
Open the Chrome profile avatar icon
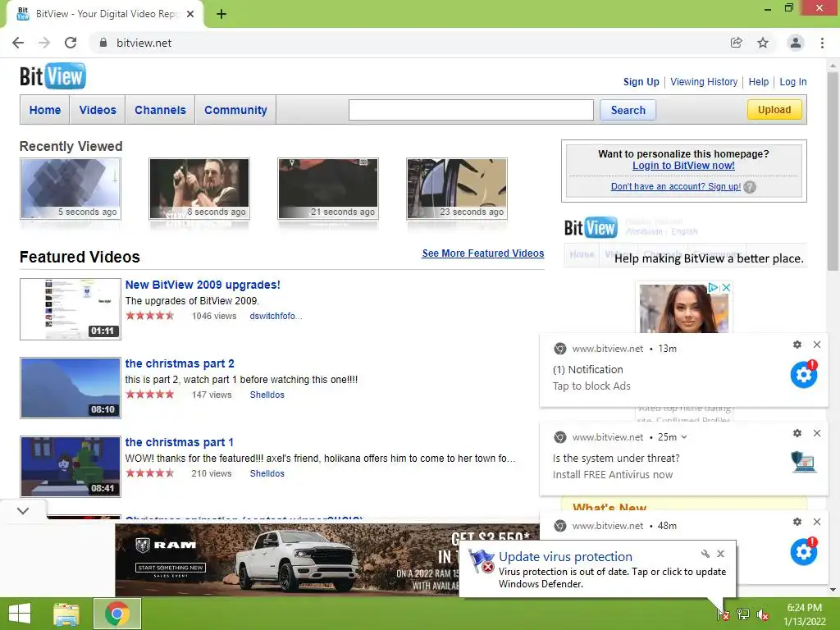click(796, 43)
